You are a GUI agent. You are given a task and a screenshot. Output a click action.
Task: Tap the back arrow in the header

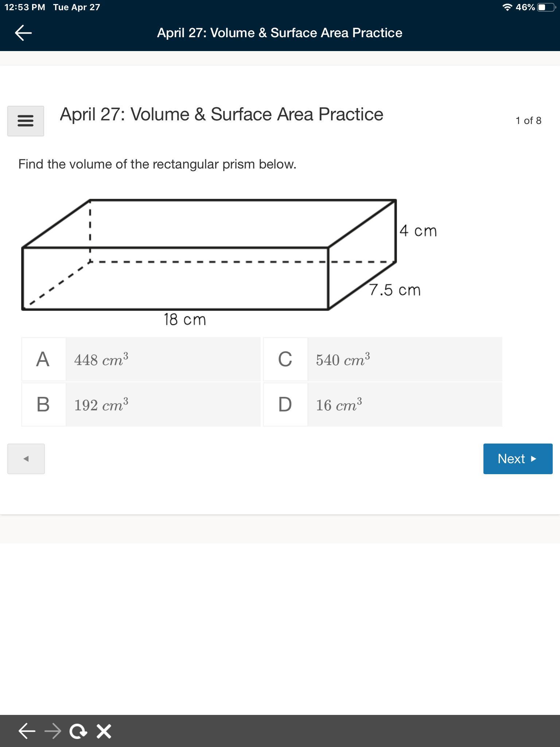click(x=23, y=33)
